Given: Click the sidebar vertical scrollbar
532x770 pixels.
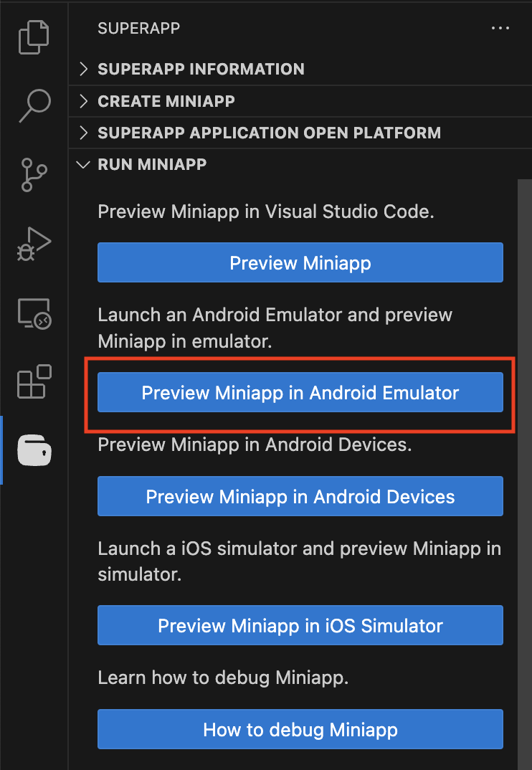Looking at the screenshot, I should tap(525, 475).
